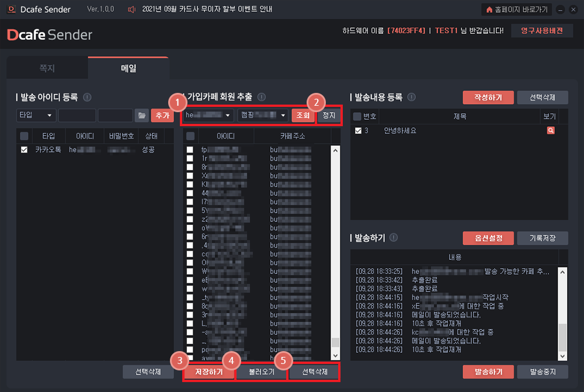Click the red 발송하기 send button
Viewport: 584px width, 392px height.
pos(488,372)
